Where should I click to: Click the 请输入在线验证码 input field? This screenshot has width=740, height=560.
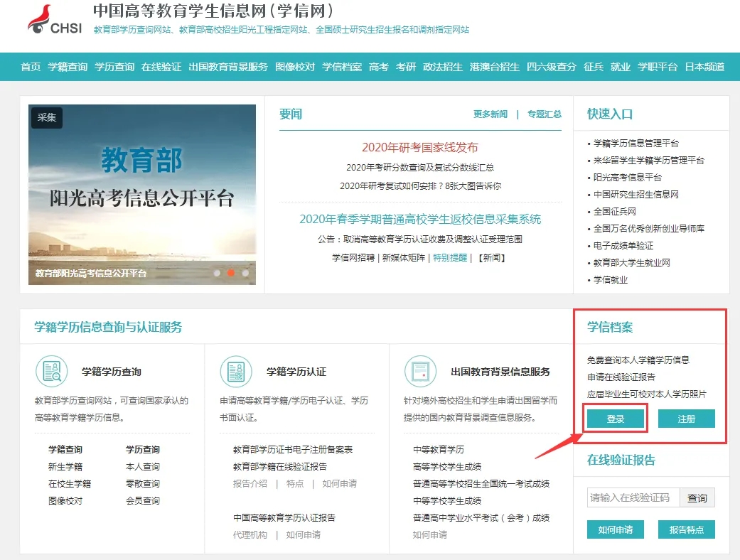pos(633,497)
